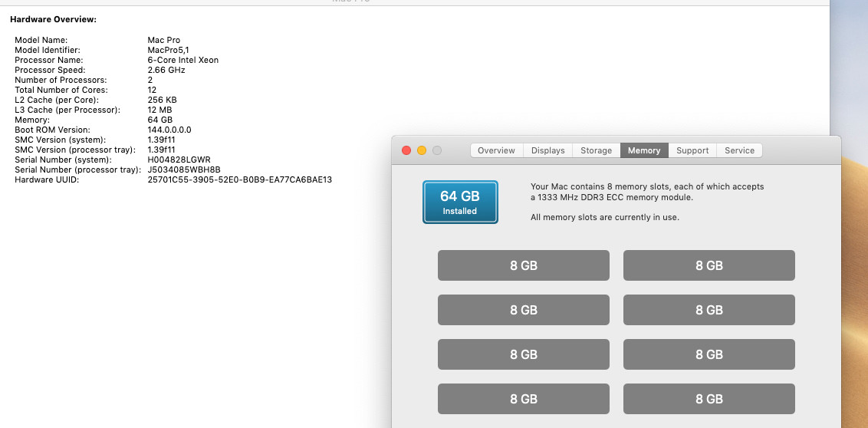Screen dimensions: 868x428
Task: Click the Hardware Overview heading
Action: 53,19
